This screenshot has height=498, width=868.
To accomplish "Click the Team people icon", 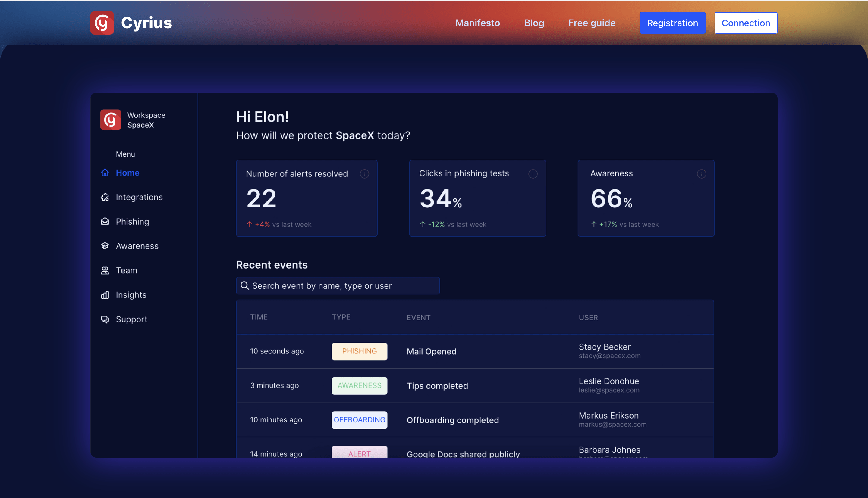I will tap(105, 271).
